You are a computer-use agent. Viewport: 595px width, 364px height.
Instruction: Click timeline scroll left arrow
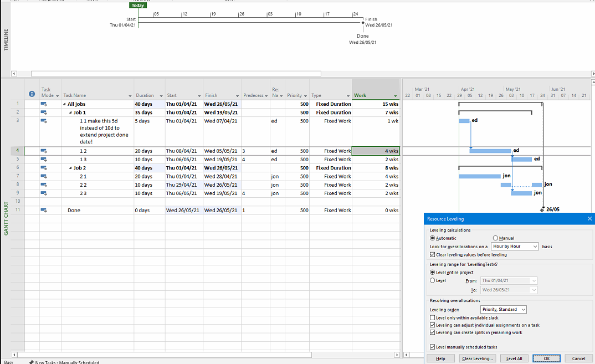(14, 74)
